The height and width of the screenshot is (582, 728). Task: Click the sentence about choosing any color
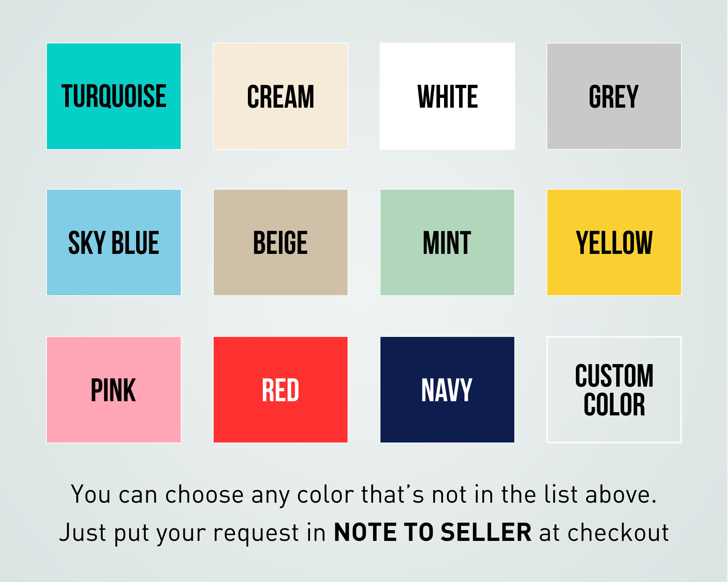[364, 495]
